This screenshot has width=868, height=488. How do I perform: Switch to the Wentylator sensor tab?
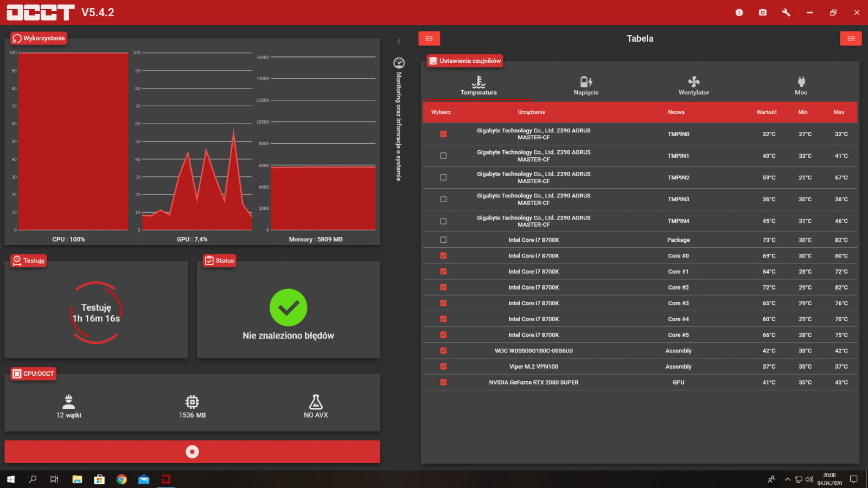coord(694,86)
